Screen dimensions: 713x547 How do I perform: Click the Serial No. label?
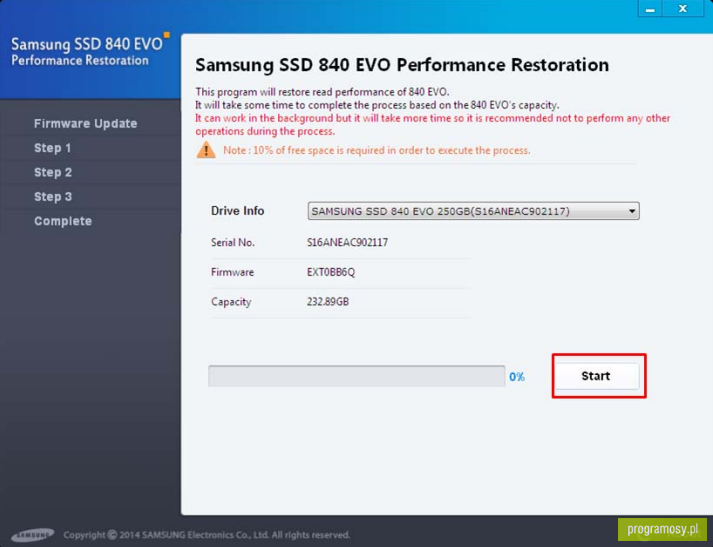tap(233, 242)
